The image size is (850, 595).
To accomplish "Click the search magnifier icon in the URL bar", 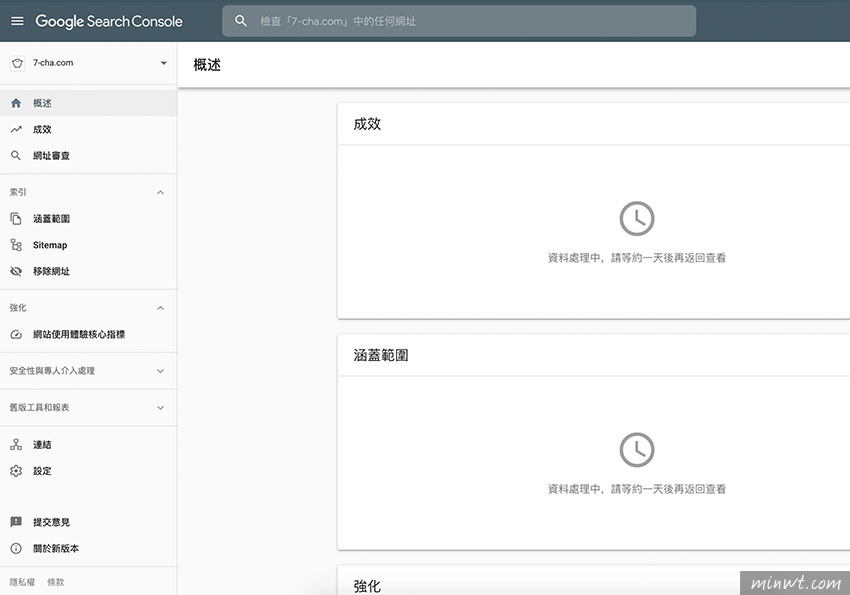I will tap(241, 21).
